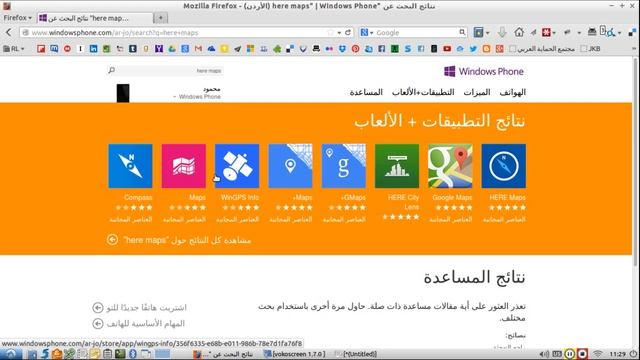Open the LinkedIn bookmark icon
Viewport: 640px width, 360px height.
93,49
